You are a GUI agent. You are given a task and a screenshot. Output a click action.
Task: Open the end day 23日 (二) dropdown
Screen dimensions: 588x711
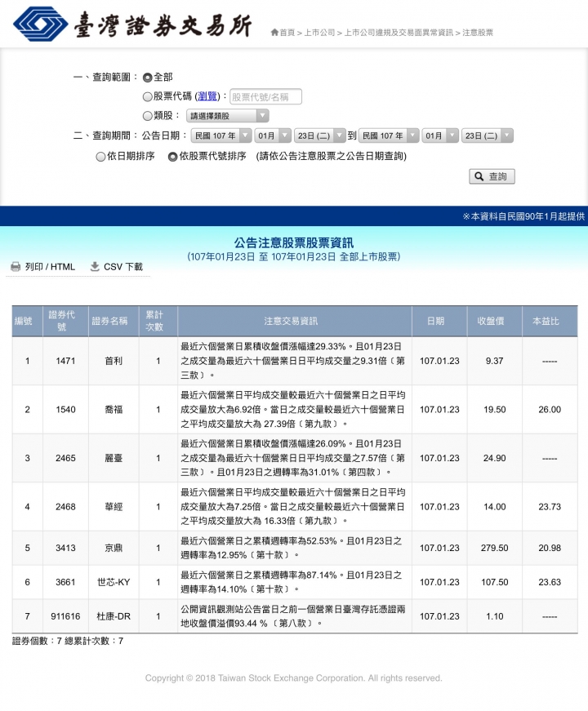point(488,136)
